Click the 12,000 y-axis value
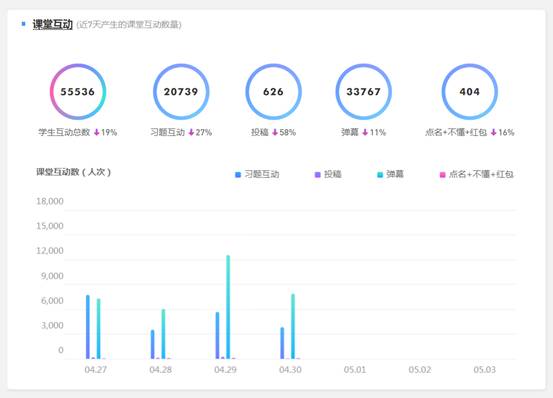This screenshot has width=553, height=398. pos(50,251)
